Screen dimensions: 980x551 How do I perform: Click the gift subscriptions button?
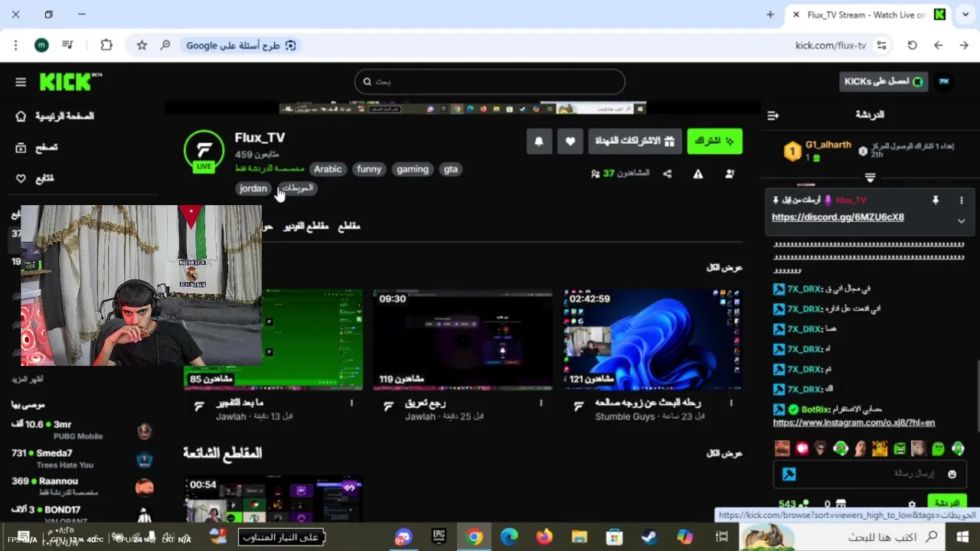point(635,142)
